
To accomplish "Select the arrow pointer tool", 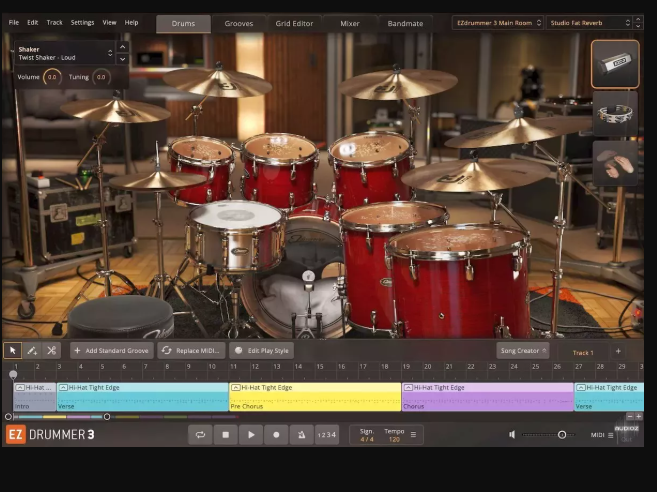I will 13,350.
